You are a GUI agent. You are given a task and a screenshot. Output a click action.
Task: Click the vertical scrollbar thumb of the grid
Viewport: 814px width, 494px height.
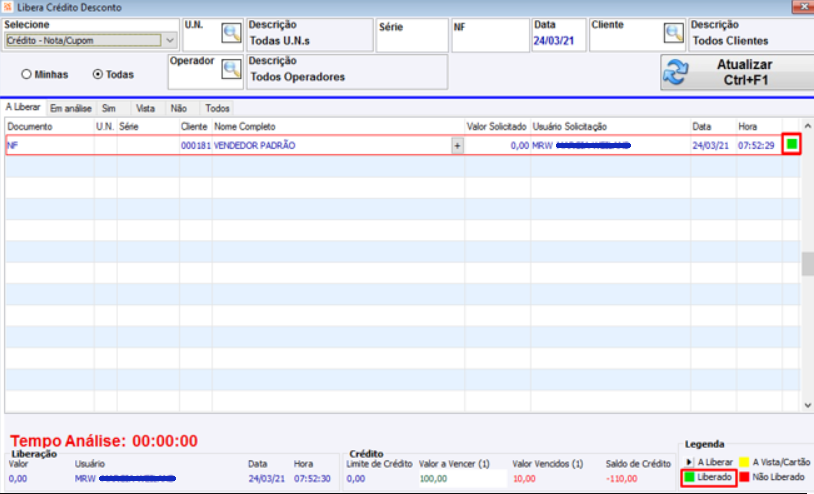click(x=807, y=264)
